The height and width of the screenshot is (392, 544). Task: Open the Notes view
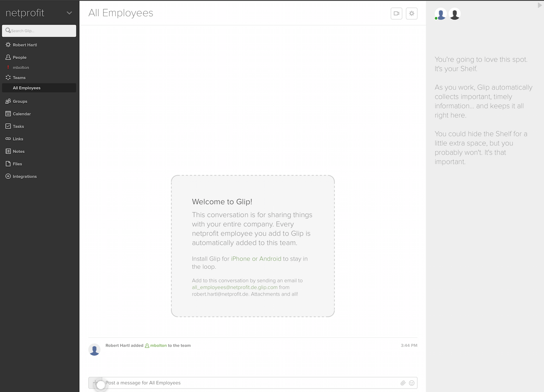coord(19,152)
